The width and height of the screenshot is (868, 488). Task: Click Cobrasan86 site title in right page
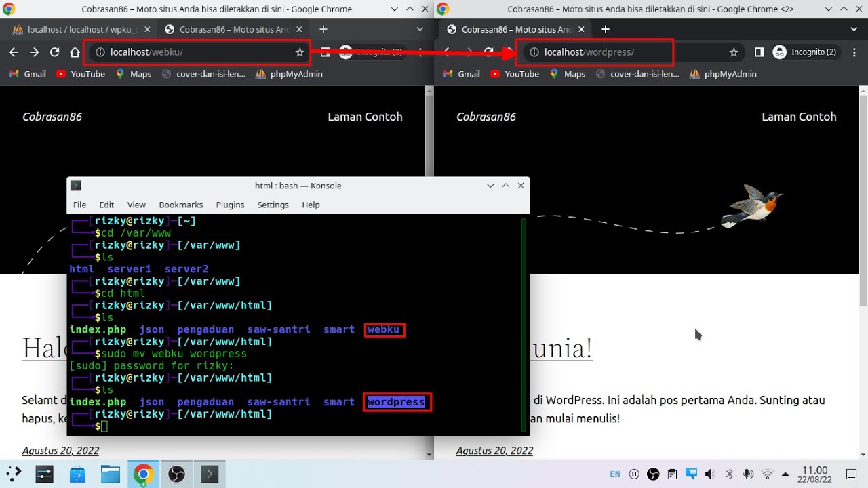coord(486,117)
